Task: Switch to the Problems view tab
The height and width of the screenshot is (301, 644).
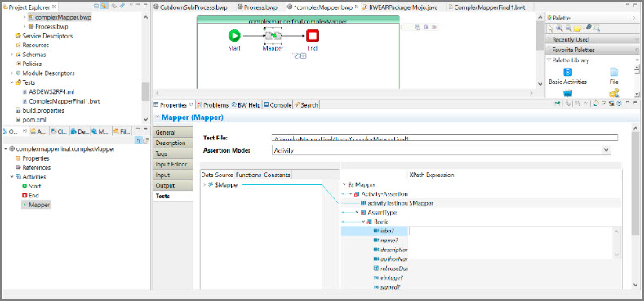Action: pyautogui.click(x=212, y=105)
